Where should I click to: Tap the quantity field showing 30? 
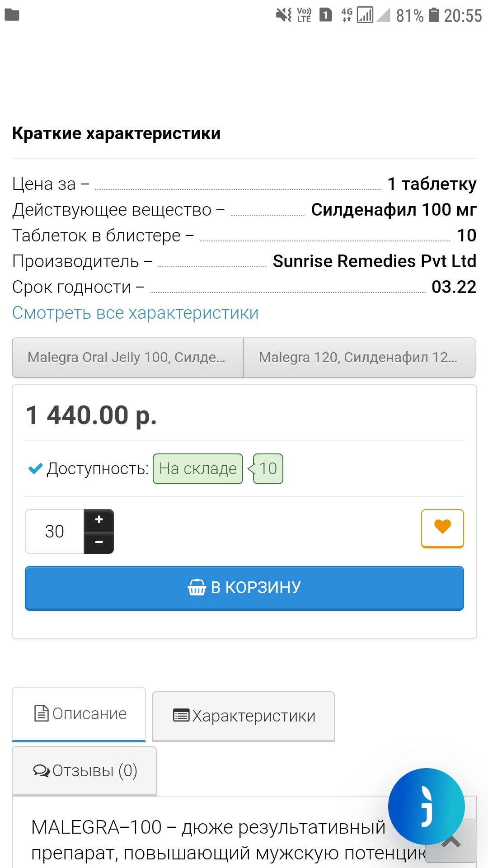(55, 531)
